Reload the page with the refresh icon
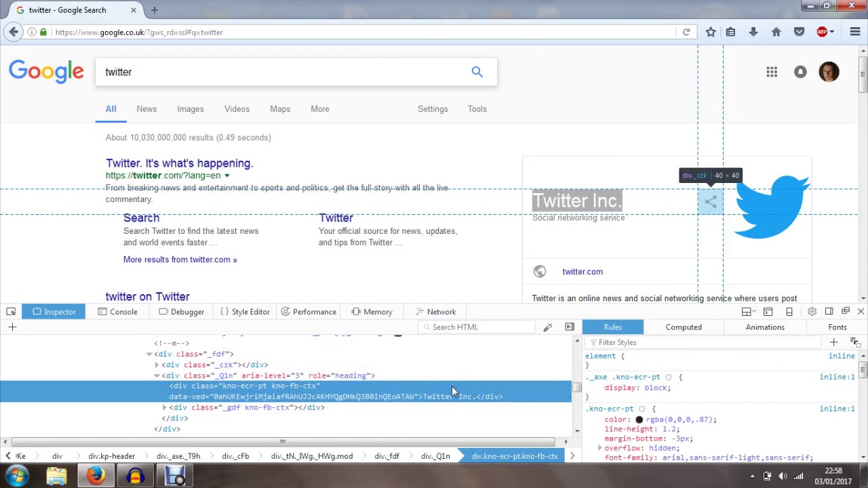Screen dimensions: 868x488 686,32
